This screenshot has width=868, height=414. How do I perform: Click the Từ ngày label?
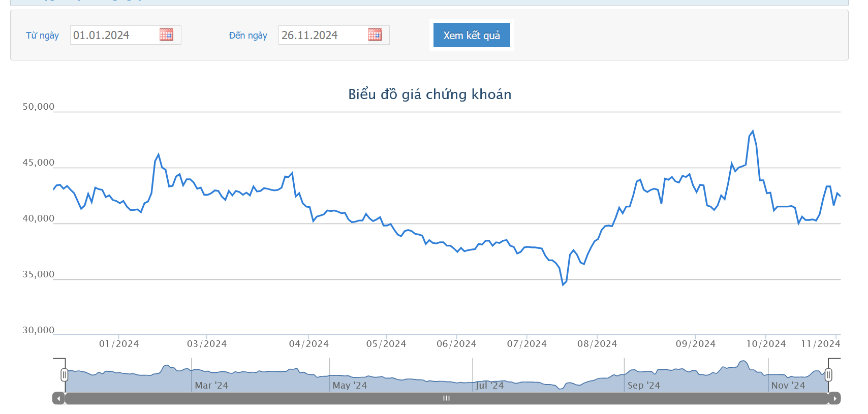point(42,36)
